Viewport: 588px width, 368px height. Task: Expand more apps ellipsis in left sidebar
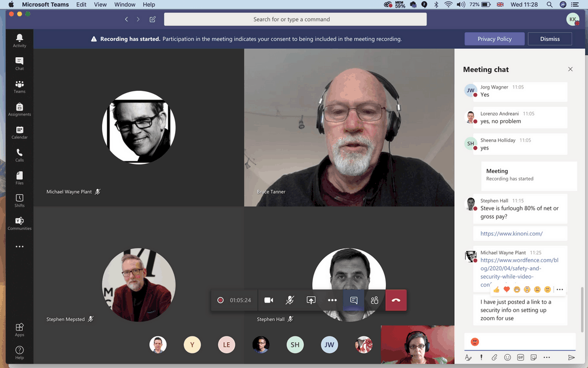coord(20,247)
